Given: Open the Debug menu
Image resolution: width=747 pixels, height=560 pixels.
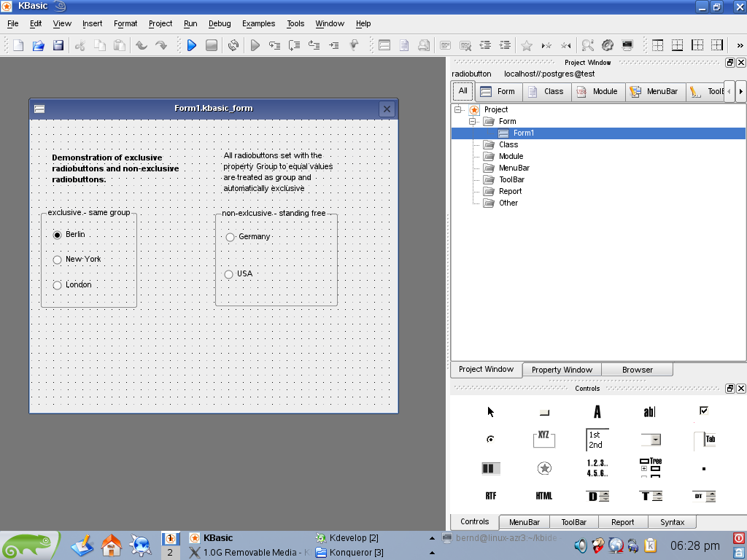Looking at the screenshot, I should click(x=220, y=23).
